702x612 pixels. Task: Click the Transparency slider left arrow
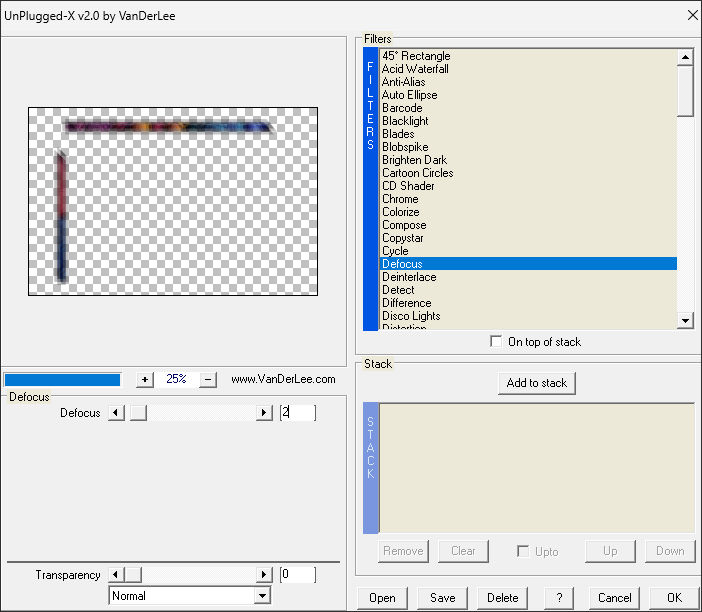(116, 575)
